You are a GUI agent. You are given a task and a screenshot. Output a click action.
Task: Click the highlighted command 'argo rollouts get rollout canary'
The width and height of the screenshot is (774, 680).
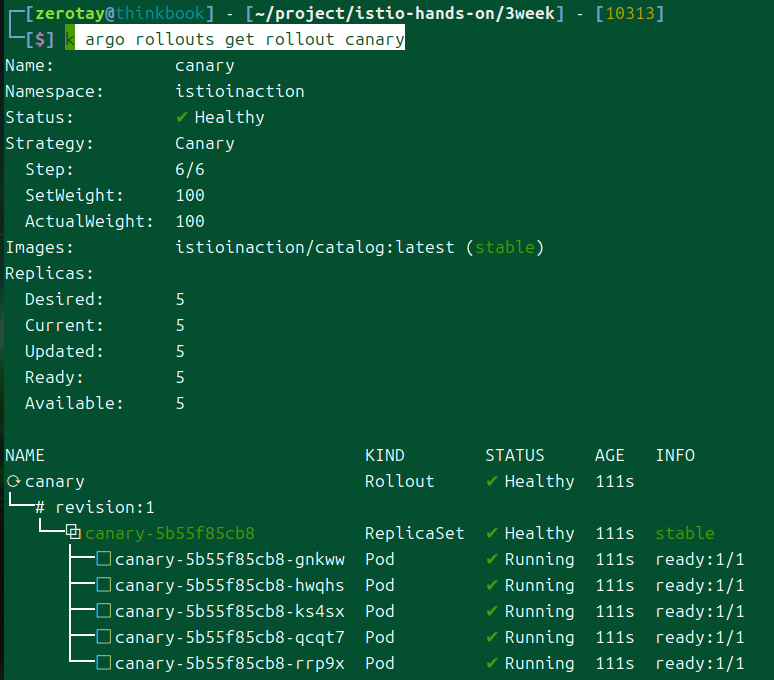pos(245,39)
